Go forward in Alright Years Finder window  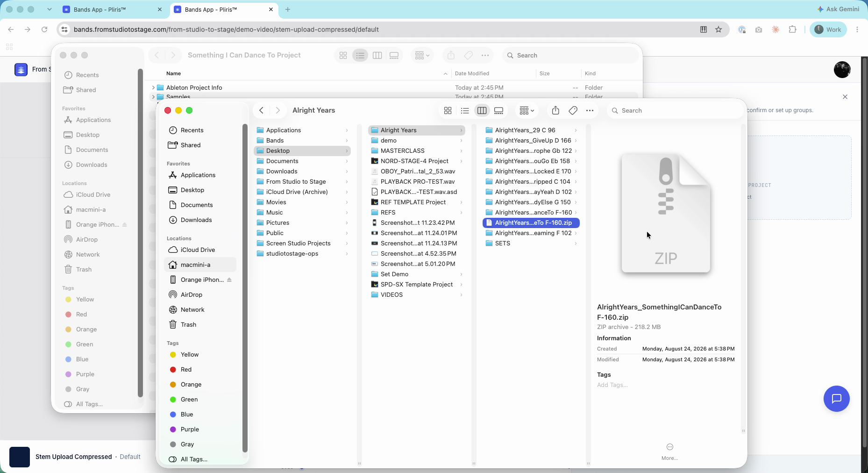(278, 110)
